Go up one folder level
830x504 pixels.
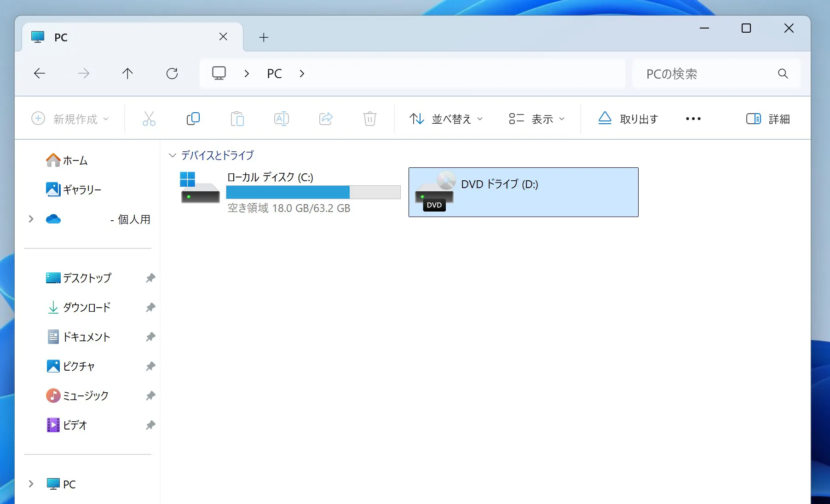pyautogui.click(x=127, y=74)
